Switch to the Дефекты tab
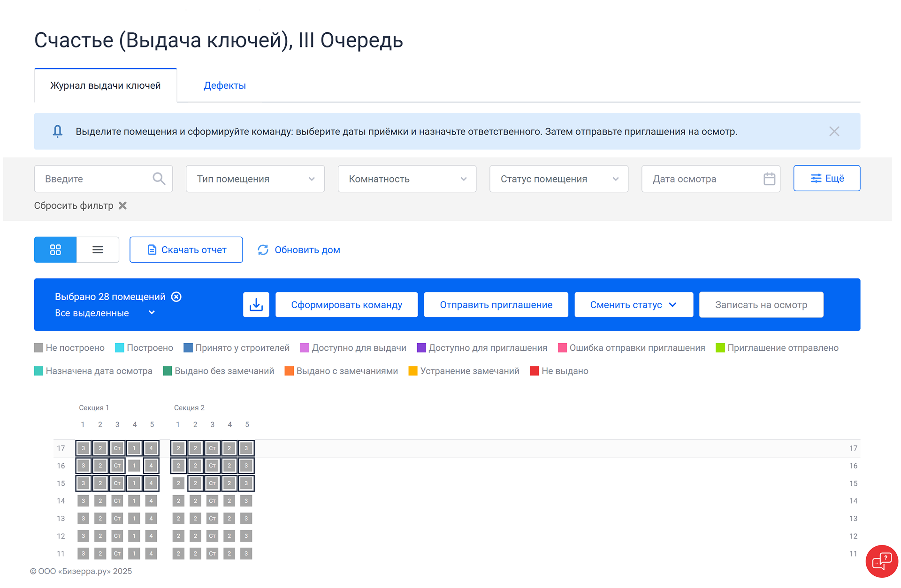Screen dimensions: 901x588 (x=225, y=85)
